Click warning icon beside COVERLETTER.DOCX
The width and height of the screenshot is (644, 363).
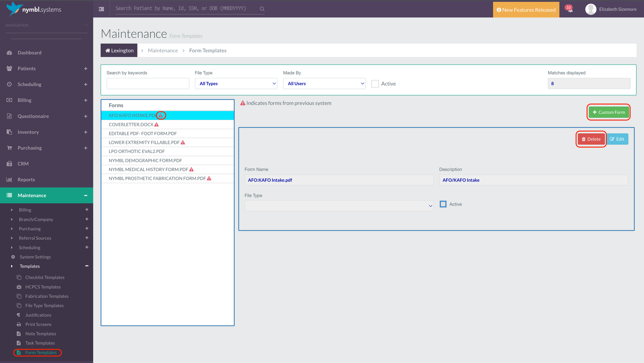pyautogui.click(x=156, y=124)
